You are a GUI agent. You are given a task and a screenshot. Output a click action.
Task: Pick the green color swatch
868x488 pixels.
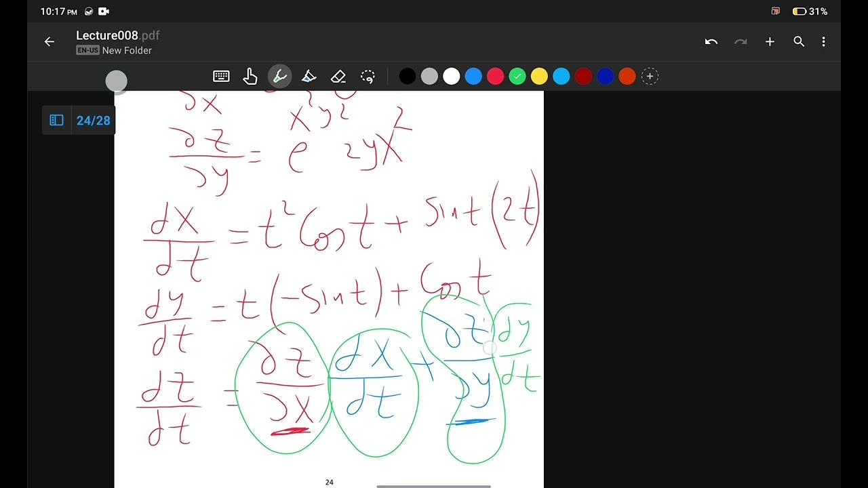click(517, 77)
